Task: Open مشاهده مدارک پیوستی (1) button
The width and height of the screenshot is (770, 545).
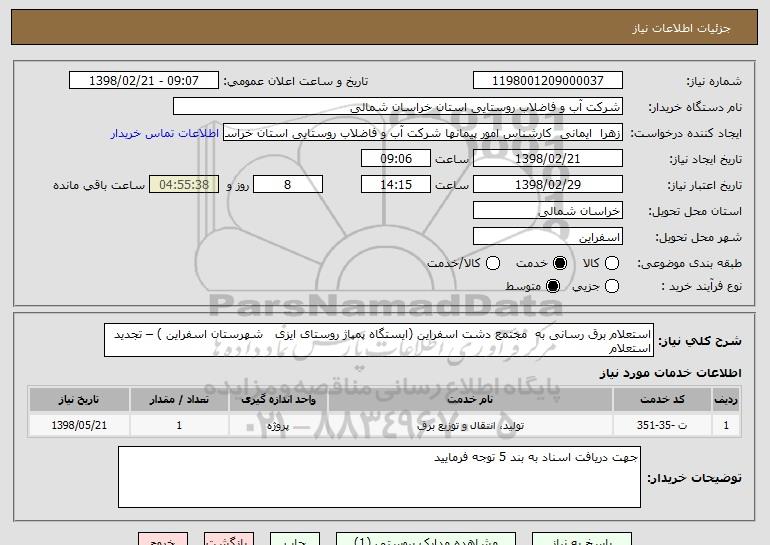Action: [426, 539]
